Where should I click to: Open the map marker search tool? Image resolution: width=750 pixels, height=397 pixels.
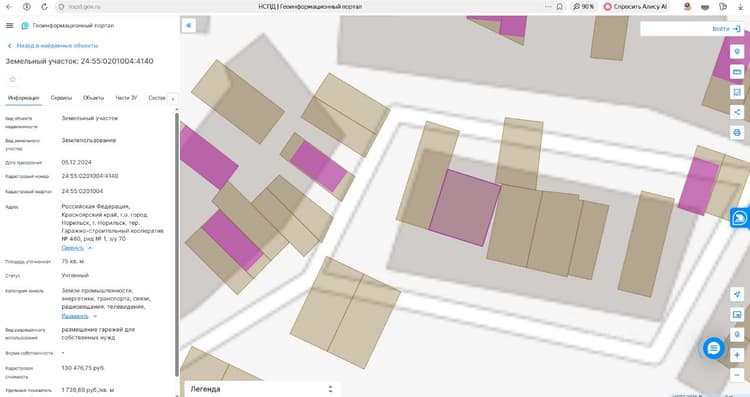point(737,52)
